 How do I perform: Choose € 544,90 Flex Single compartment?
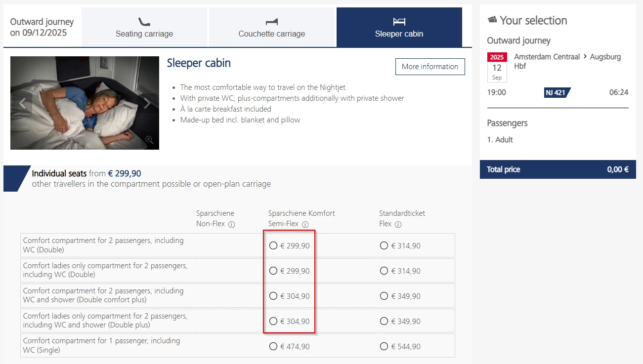pyautogui.click(x=384, y=346)
